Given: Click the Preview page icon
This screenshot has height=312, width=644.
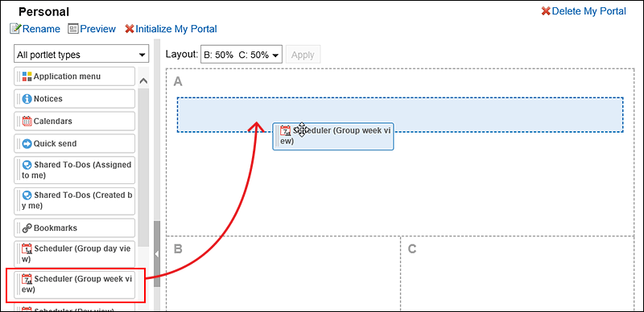Looking at the screenshot, I should tap(73, 29).
